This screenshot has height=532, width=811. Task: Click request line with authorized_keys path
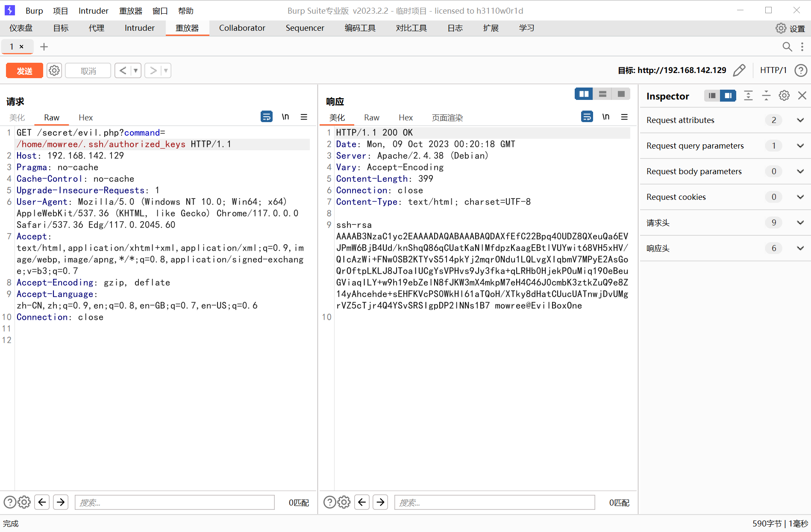click(x=124, y=144)
